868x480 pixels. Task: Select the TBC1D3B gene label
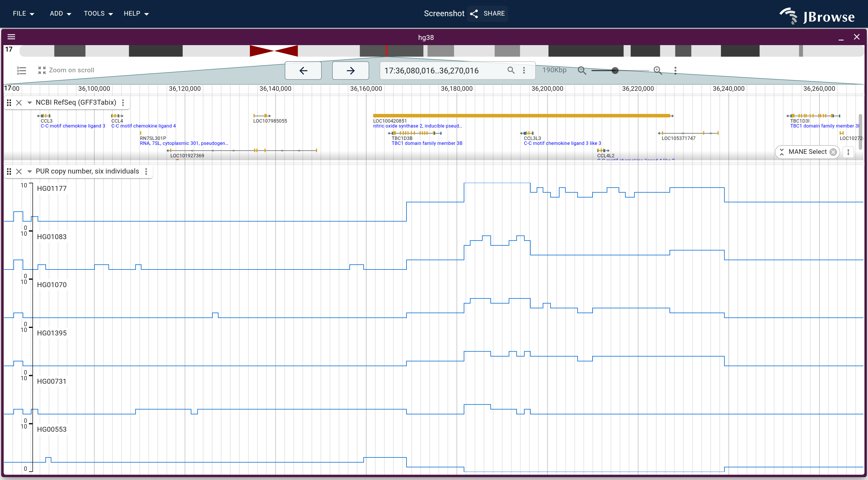(402, 138)
